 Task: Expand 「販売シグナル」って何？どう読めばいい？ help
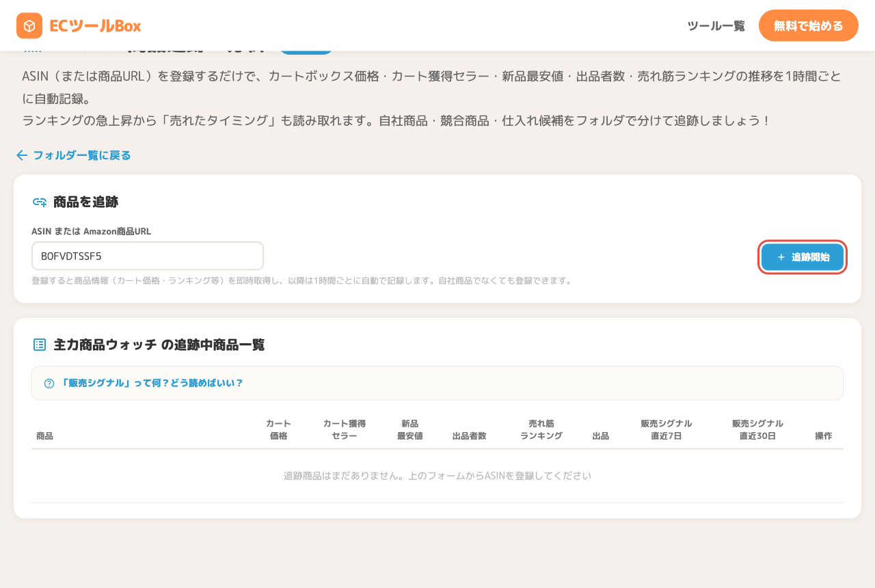click(x=437, y=383)
